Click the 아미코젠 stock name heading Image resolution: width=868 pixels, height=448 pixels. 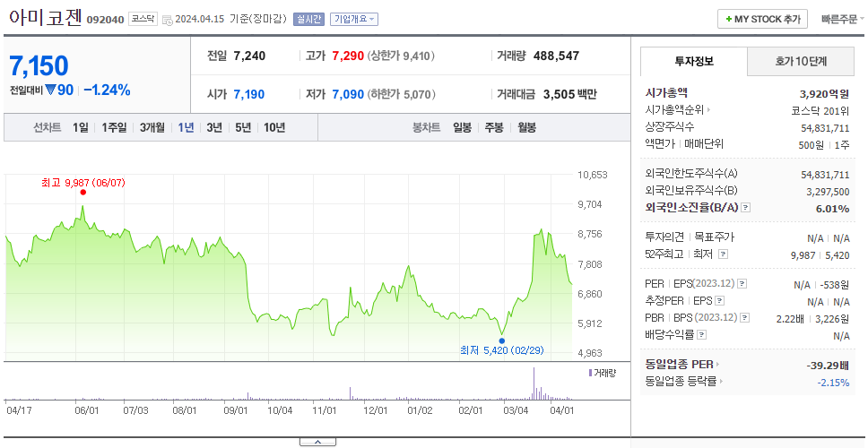(46, 18)
